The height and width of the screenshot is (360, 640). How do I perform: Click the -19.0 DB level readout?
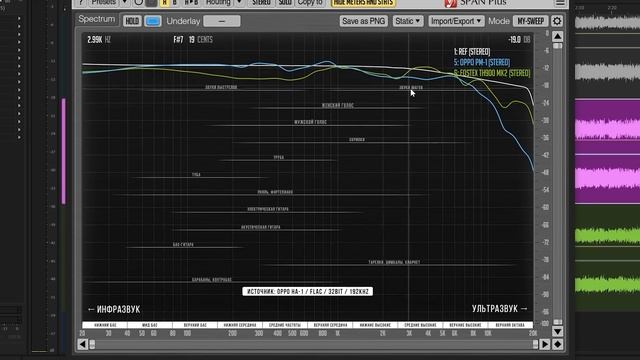click(x=519, y=40)
